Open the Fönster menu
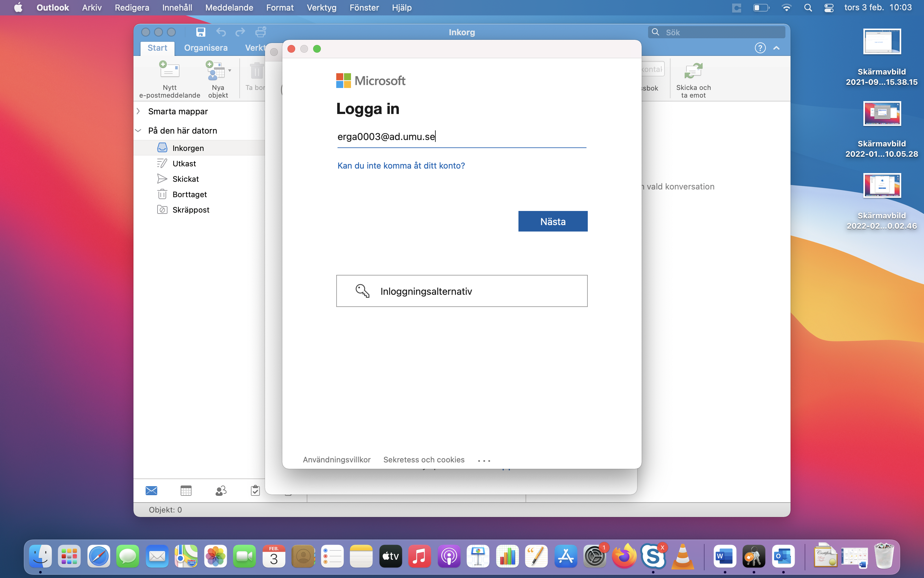Image resolution: width=924 pixels, height=578 pixels. (364, 8)
